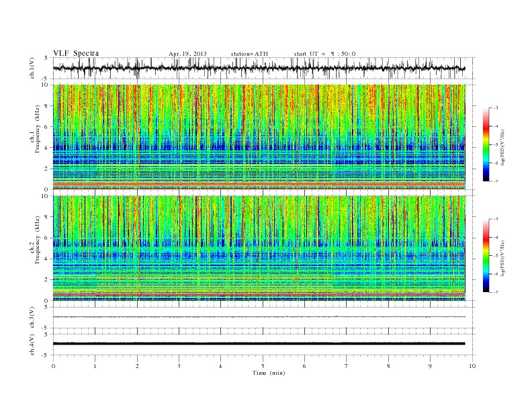Click the "station=ATH" header text
This screenshot has height=411, width=532.
pyautogui.click(x=249, y=54)
